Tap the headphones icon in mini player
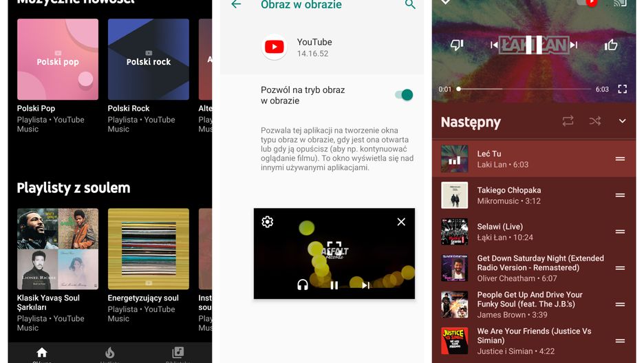Image resolution: width=644 pixels, height=363 pixels. point(303,284)
